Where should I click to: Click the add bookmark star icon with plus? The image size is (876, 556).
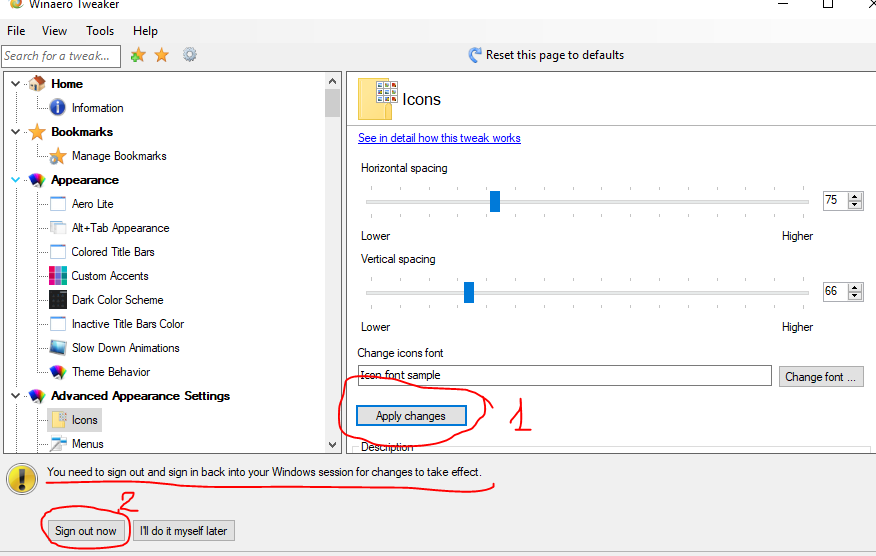point(139,55)
